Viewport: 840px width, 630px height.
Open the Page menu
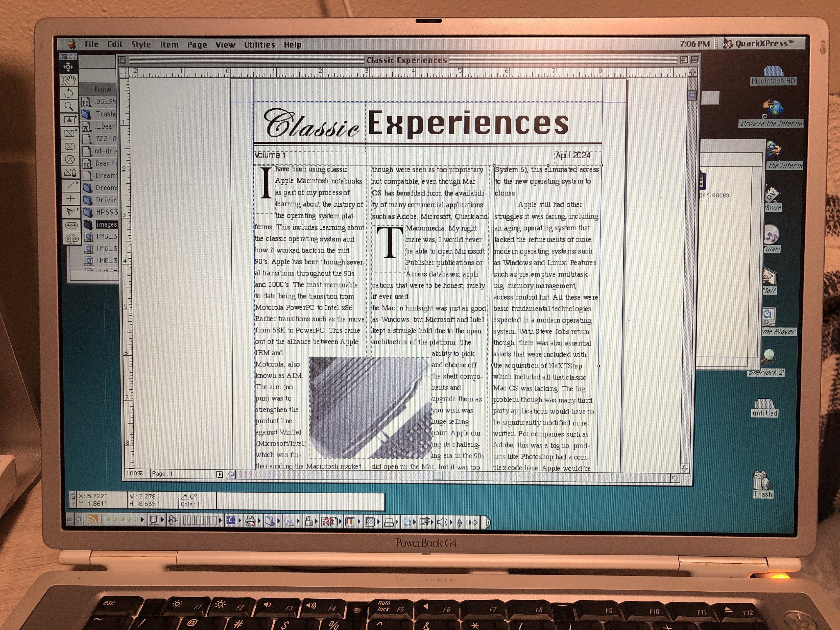click(x=197, y=44)
